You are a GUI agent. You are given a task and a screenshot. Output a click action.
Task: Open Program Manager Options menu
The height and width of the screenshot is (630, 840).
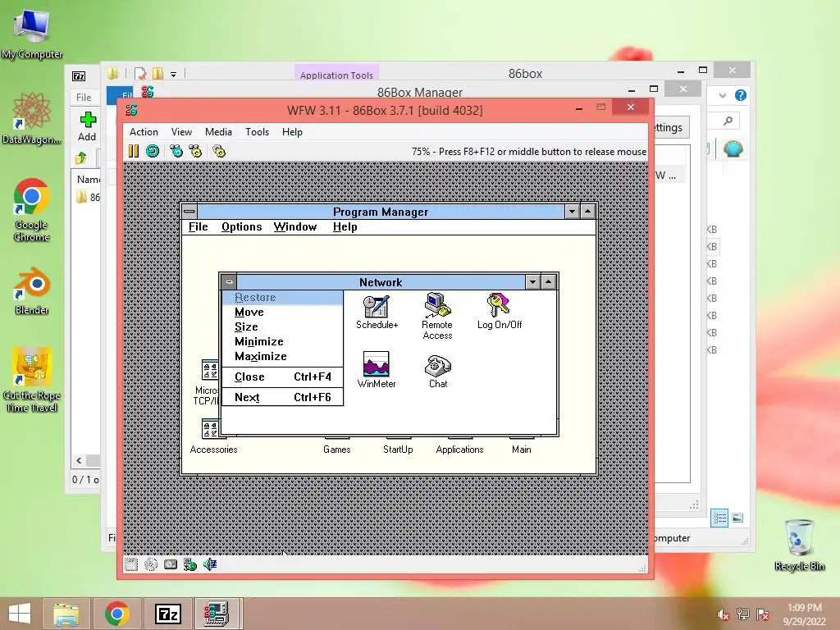click(242, 226)
